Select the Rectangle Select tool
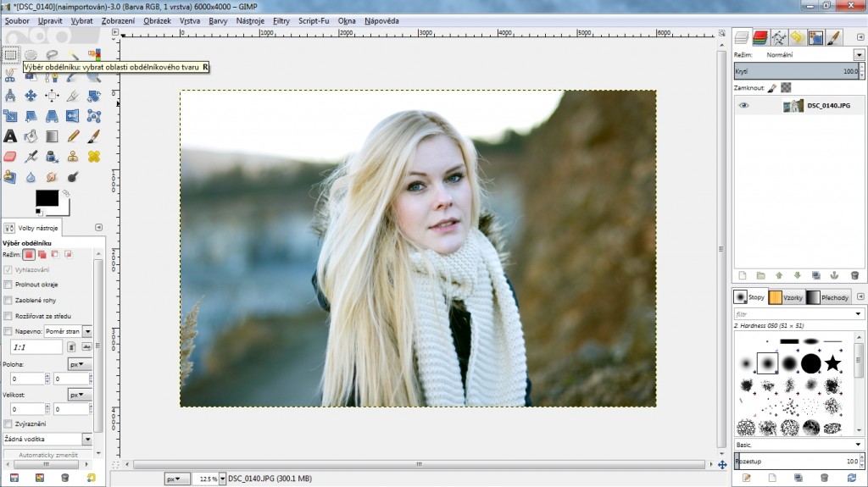Screen dimensions: 868x487 (x=10, y=55)
